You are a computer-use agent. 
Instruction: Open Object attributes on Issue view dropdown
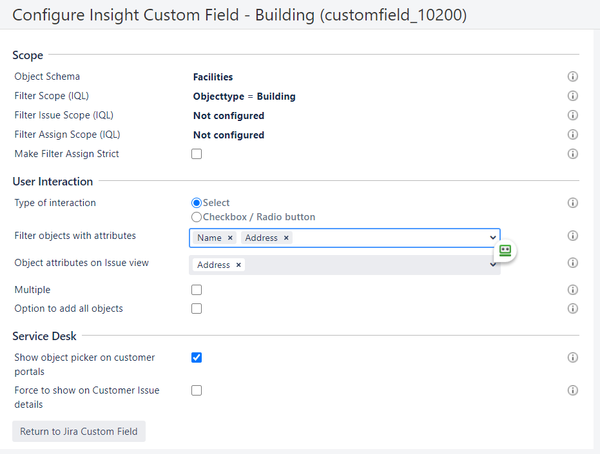coord(493,265)
